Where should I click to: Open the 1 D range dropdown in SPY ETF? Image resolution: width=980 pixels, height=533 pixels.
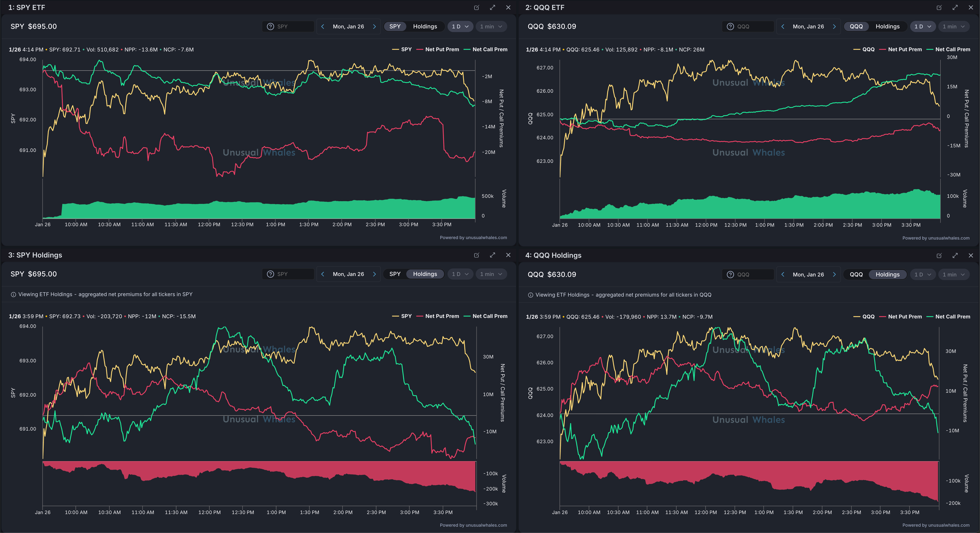[x=460, y=27]
